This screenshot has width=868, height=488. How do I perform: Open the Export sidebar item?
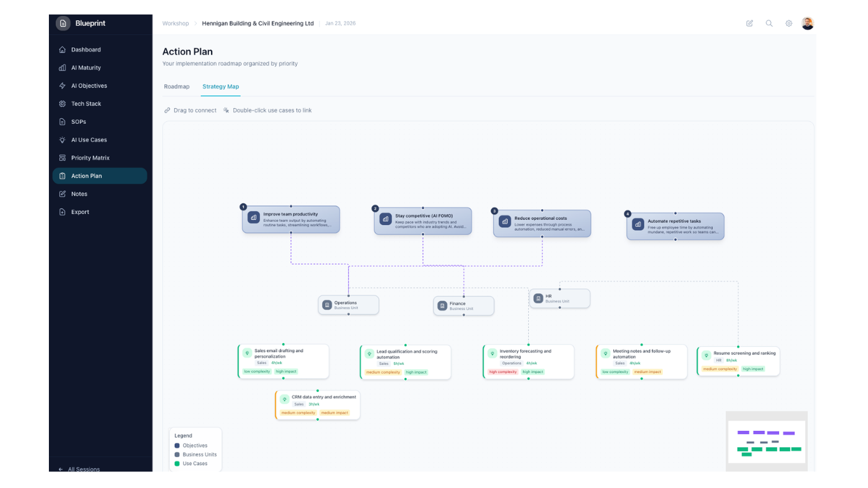pos(80,212)
